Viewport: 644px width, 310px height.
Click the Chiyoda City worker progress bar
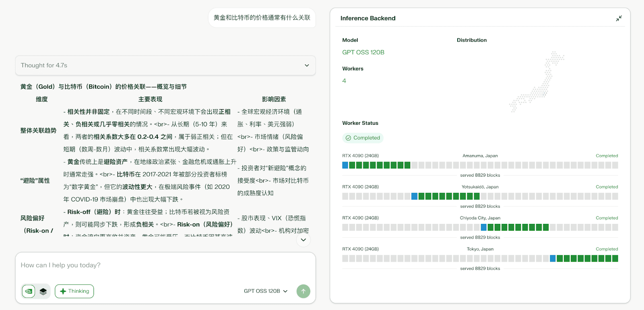click(480, 227)
